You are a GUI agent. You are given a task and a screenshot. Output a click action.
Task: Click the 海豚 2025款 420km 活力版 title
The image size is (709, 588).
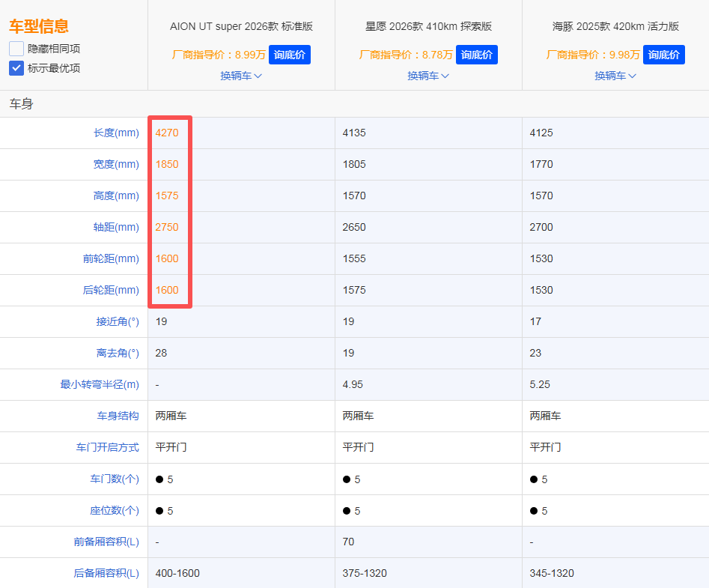tap(616, 26)
